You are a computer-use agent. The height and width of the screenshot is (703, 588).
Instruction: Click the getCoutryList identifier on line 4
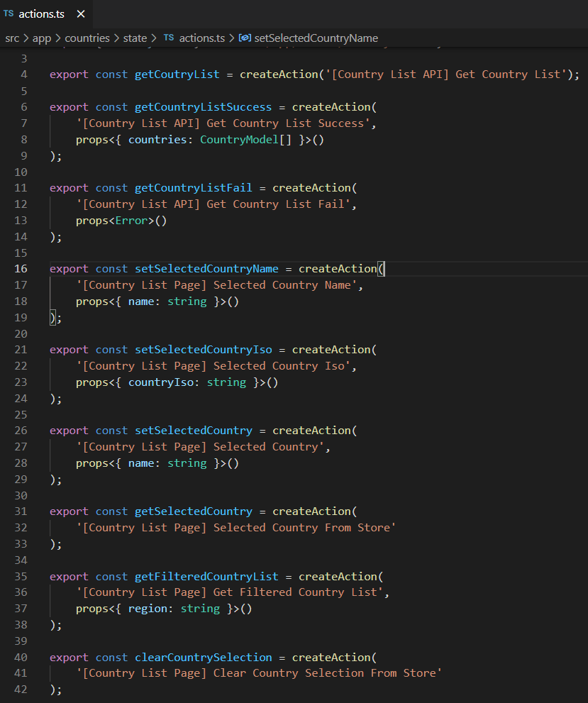click(177, 74)
